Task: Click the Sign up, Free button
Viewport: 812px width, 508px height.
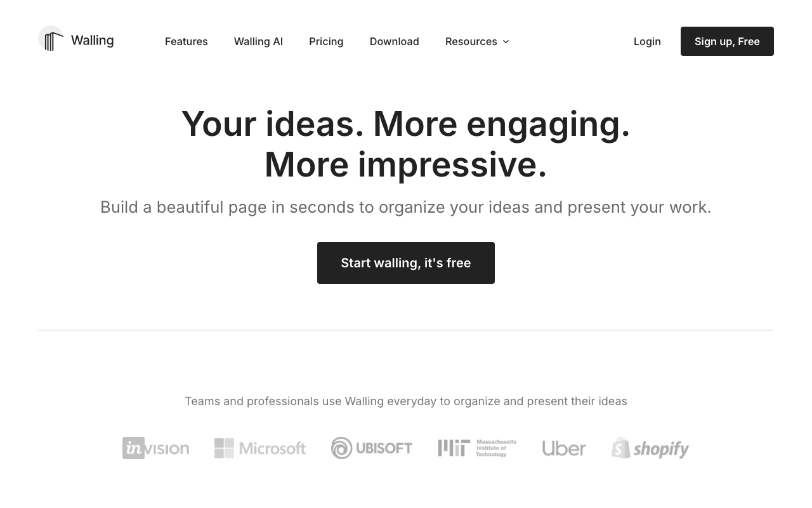Action: coord(727,41)
